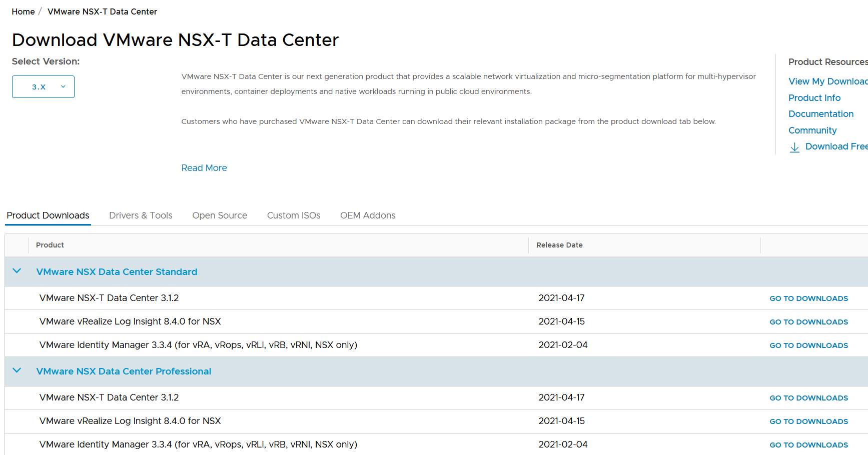
Task: Open the VMware NSX Data Center Standard heading link
Action: (117, 272)
